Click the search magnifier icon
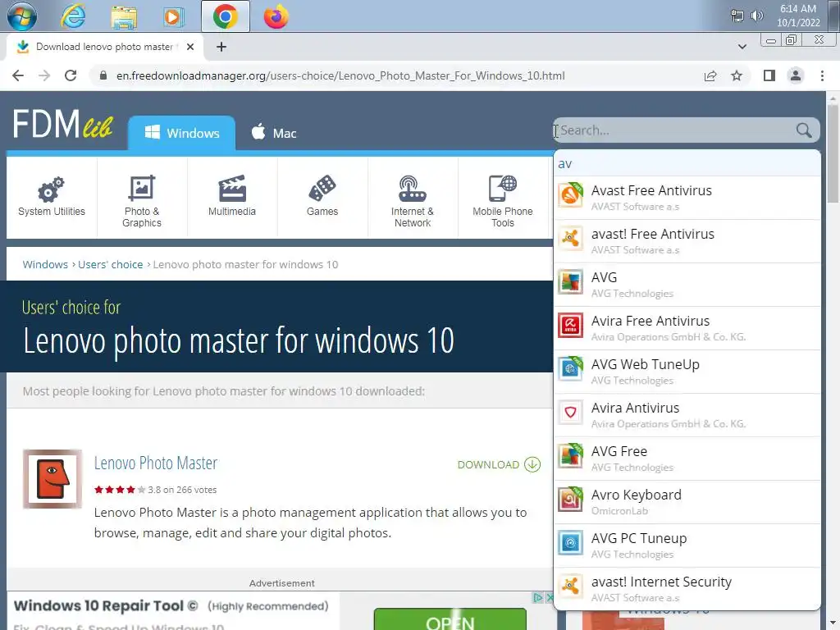This screenshot has width=840, height=630. click(804, 130)
